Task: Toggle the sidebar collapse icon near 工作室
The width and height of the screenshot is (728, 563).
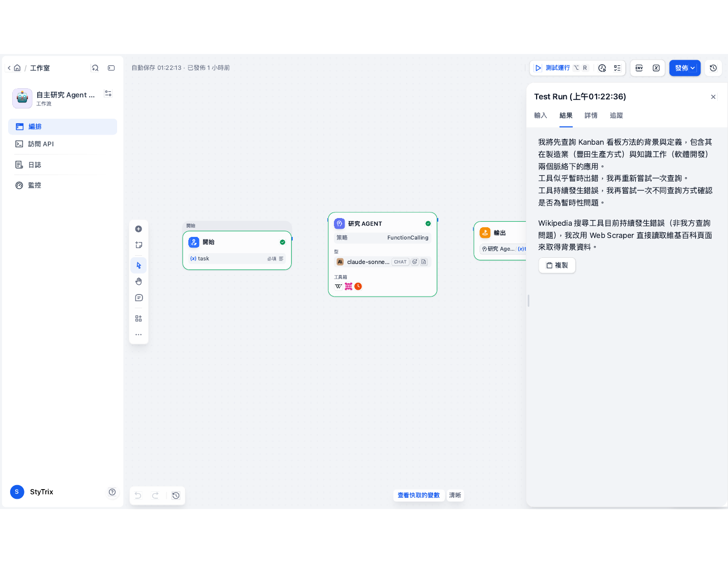Action: pyautogui.click(x=111, y=68)
